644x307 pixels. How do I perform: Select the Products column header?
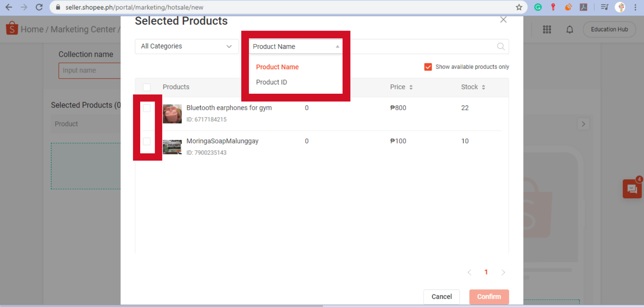(x=176, y=87)
